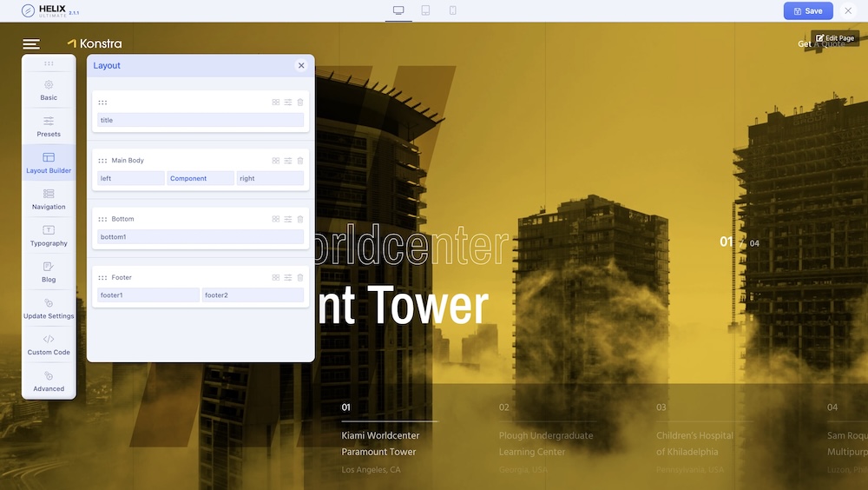The height and width of the screenshot is (490, 868).
Task: Click drag handle of Bottom row
Action: click(x=102, y=219)
